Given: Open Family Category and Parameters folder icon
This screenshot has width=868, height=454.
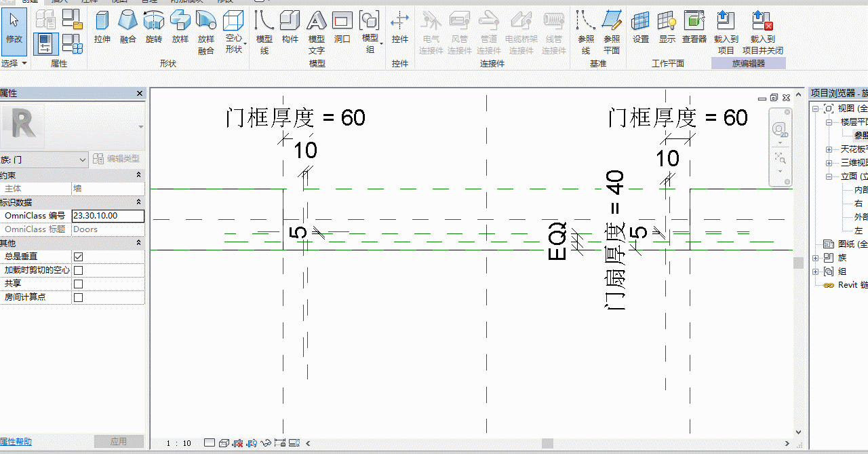Looking at the screenshot, I should [72, 20].
